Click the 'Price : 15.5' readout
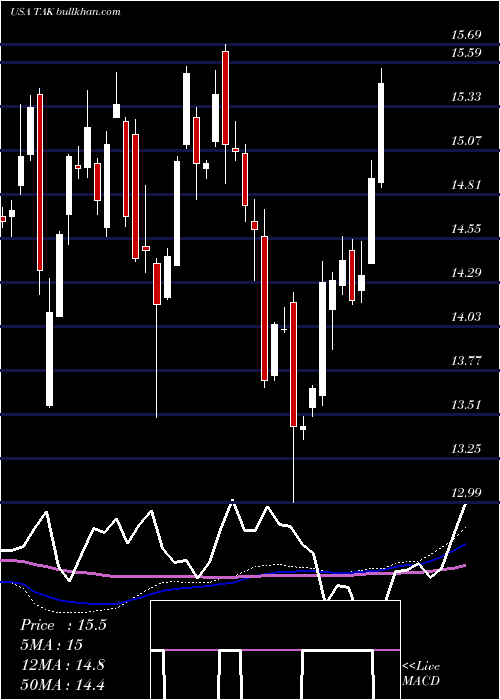The height and width of the screenshot is (700, 500). coord(63,625)
